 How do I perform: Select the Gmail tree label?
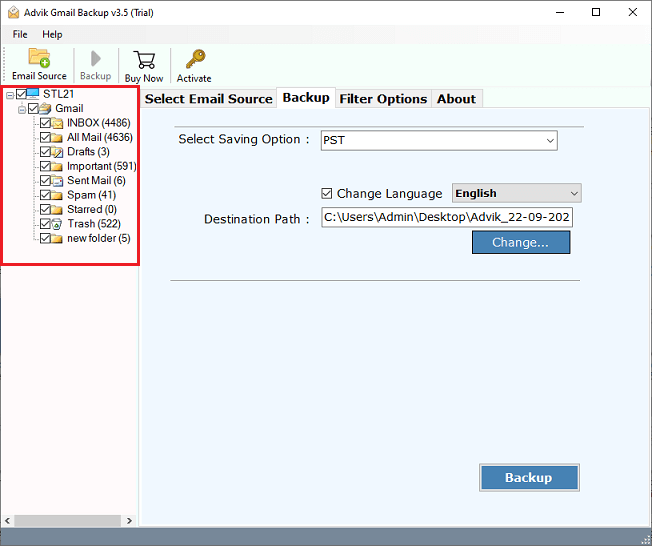pos(69,109)
